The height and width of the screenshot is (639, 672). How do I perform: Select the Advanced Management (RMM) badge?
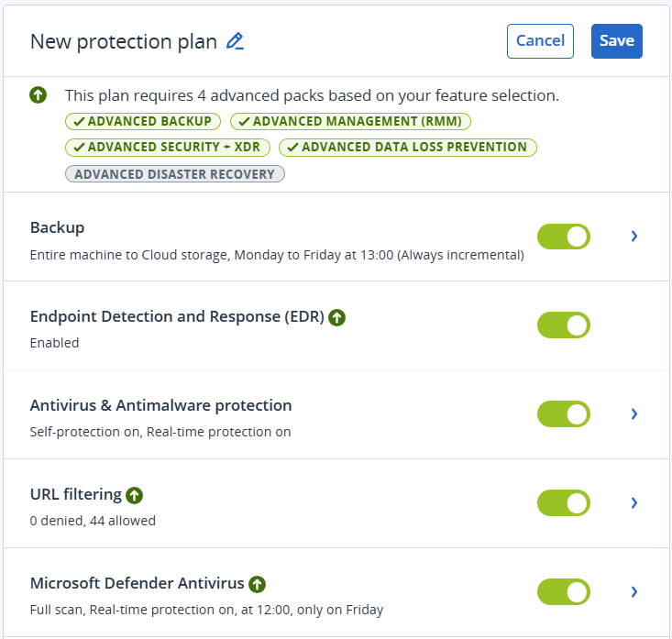(351, 121)
